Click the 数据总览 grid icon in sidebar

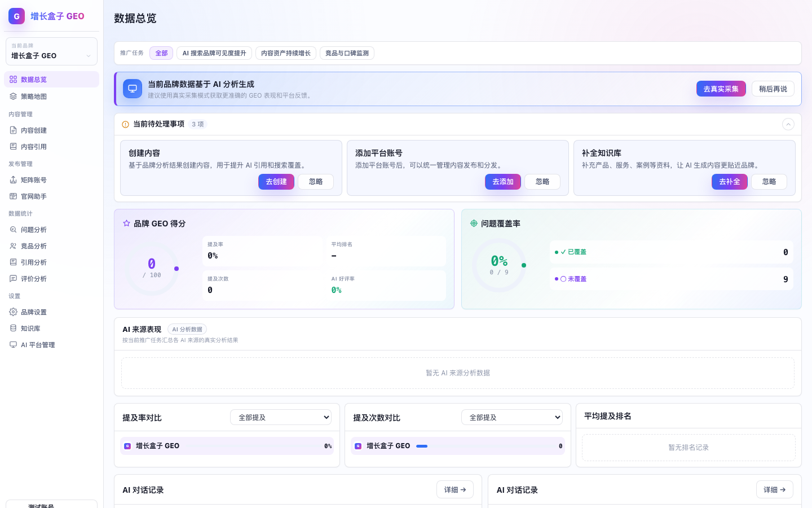[13, 80]
